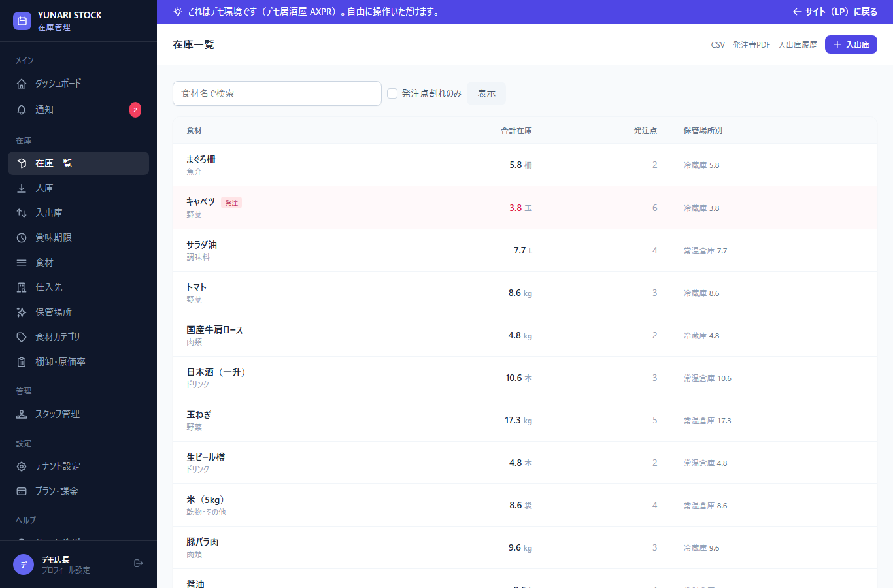The width and height of the screenshot is (893, 588).
Task: Click the 入出庫 up-down arrows icon
Action: click(22, 213)
